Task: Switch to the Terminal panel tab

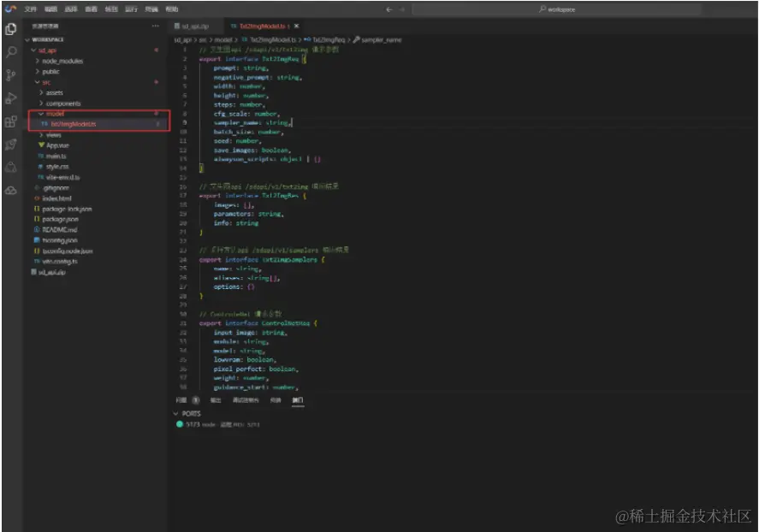Action: point(276,400)
